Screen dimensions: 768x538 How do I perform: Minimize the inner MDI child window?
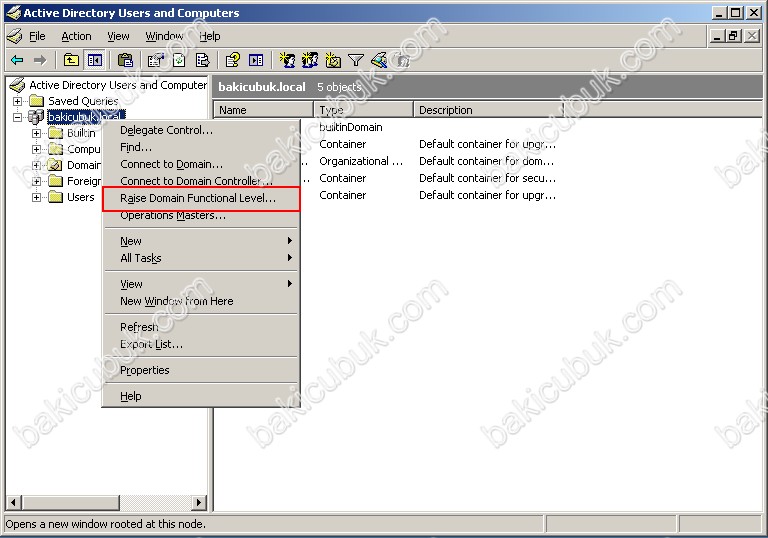tap(717, 36)
